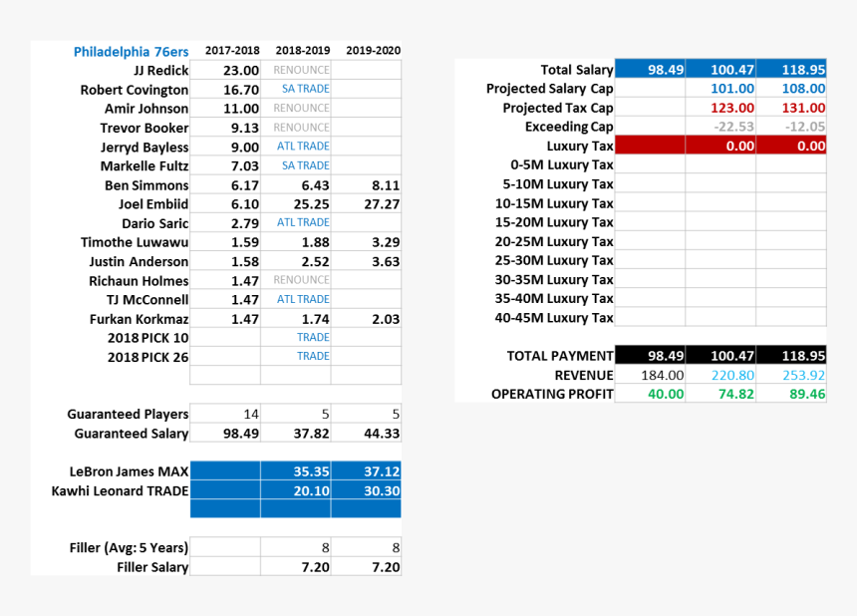The height and width of the screenshot is (616, 857).
Task: Select the REVENUE 184.00 cell
Action: (650, 375)
